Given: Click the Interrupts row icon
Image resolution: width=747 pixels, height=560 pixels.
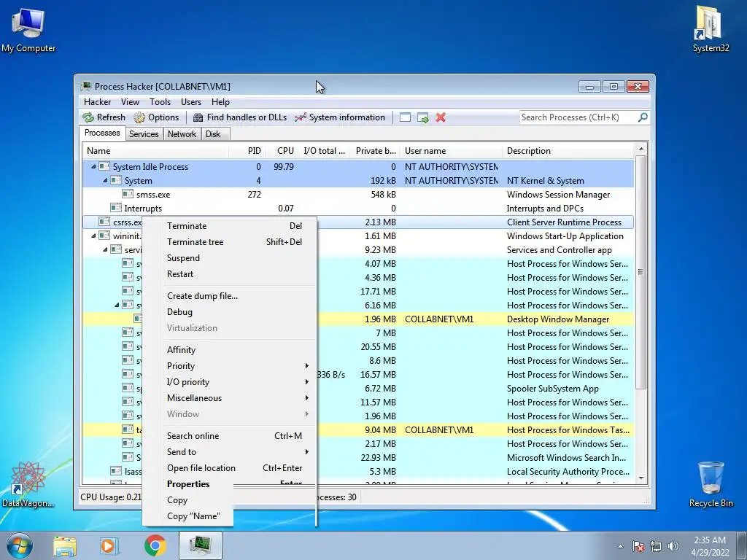Looking at the screenshot, I should click(116, 208).
